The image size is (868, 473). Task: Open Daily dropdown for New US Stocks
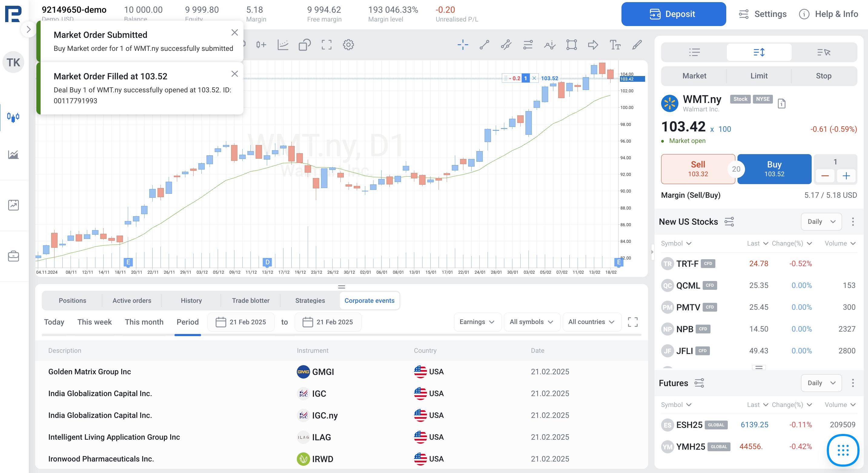pyautogui.click(x=821, y=221)
